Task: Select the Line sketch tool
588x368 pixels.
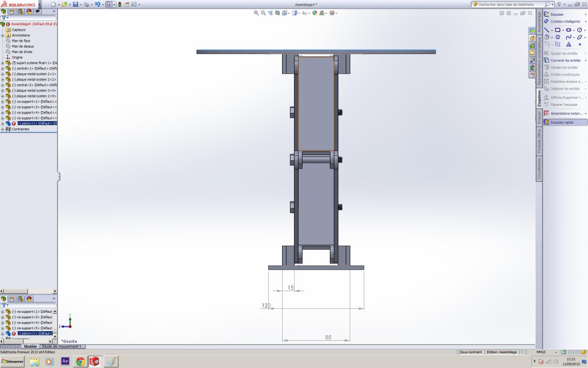Action: coord(547,30)
